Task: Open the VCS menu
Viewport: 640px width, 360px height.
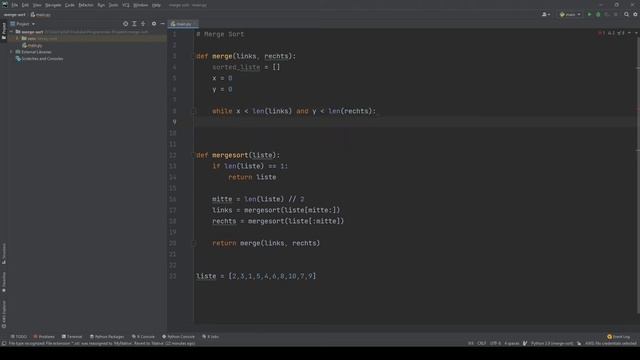Action: coord(126,5)
